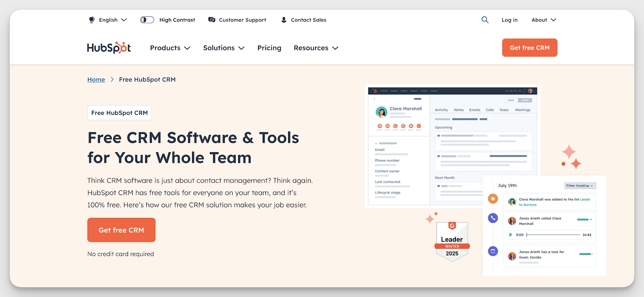Screen dimensions: 644x297
Task: Open the Pricing page
Action: click(x=269, y=48)
